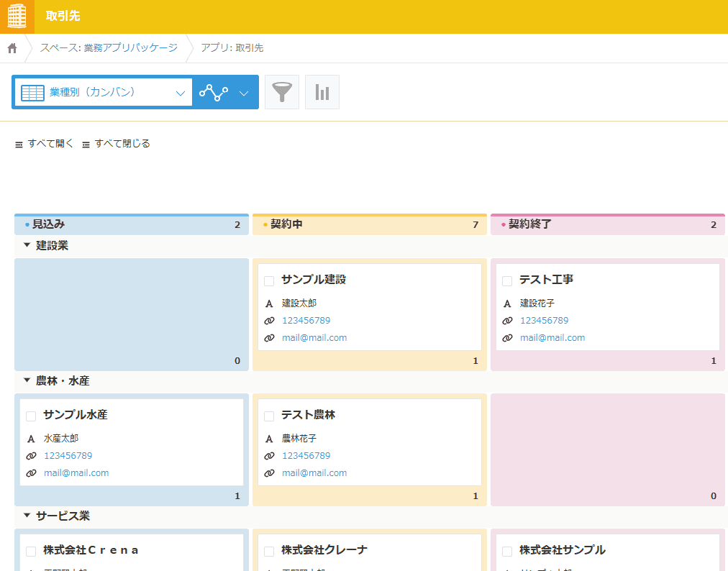Click すべて開く to expand all
Viewport: 728px width, 571px height.
click(45, 144)
